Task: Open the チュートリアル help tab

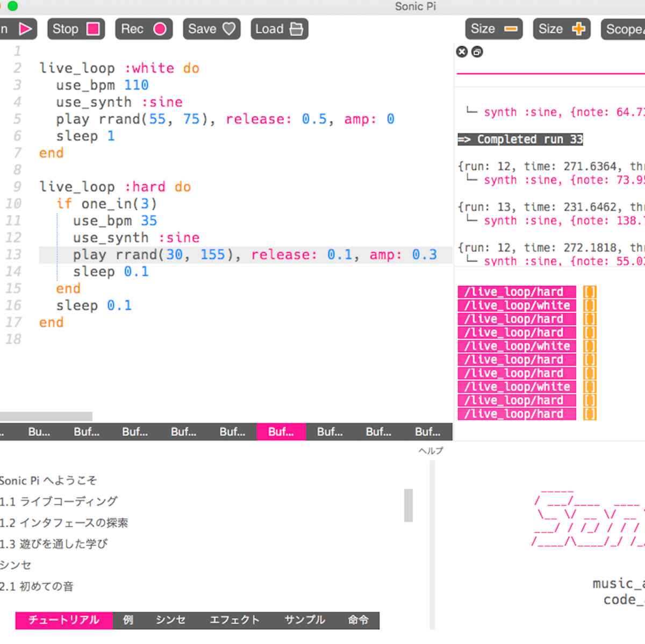Action: pos(64,620)
